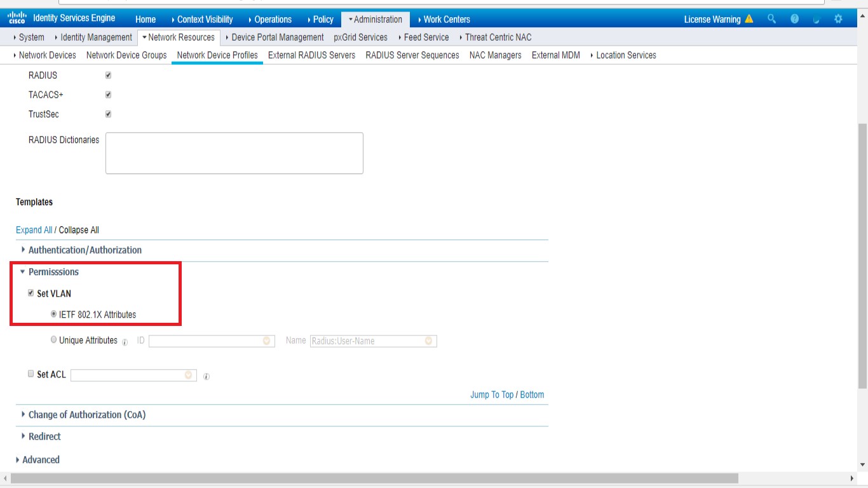This screenshot has width=868, height=488.
Task: Click the horizontal scrollbar right arrow
Action: coord(852,478)
